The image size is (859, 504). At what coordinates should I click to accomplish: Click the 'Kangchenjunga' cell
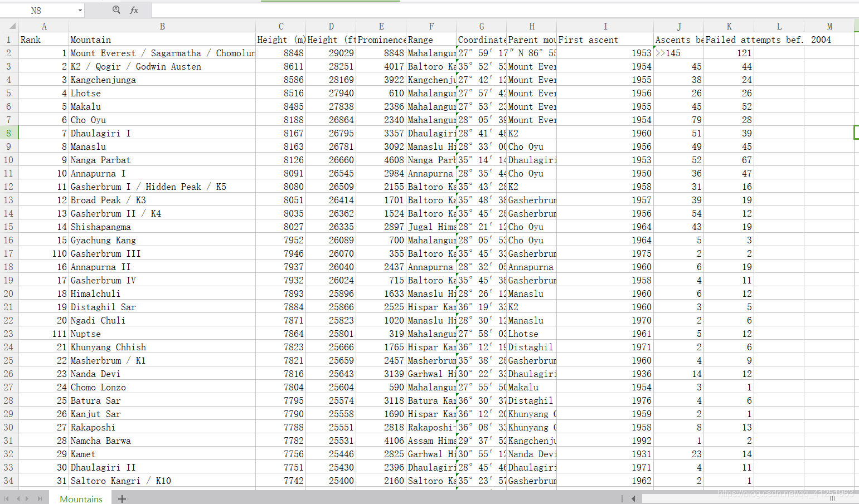pyautogui.click(x=162, y=80)
